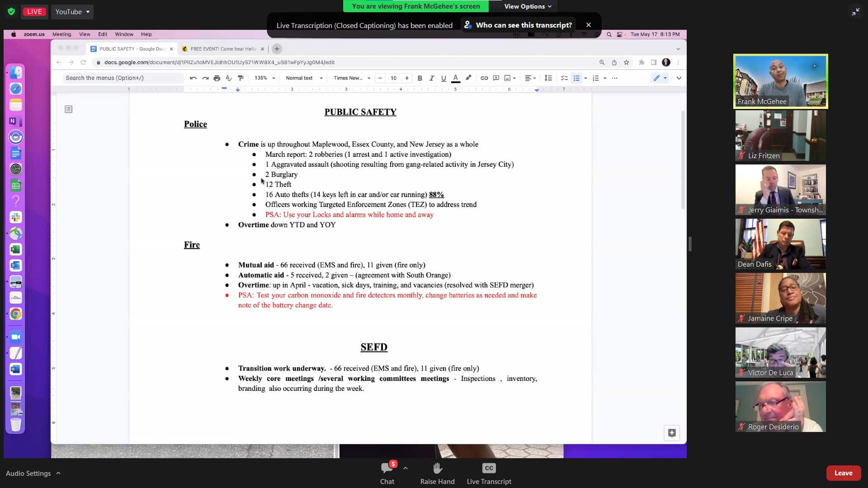
Task: Select the Paint format tool
Action: (x=241, y=78)
